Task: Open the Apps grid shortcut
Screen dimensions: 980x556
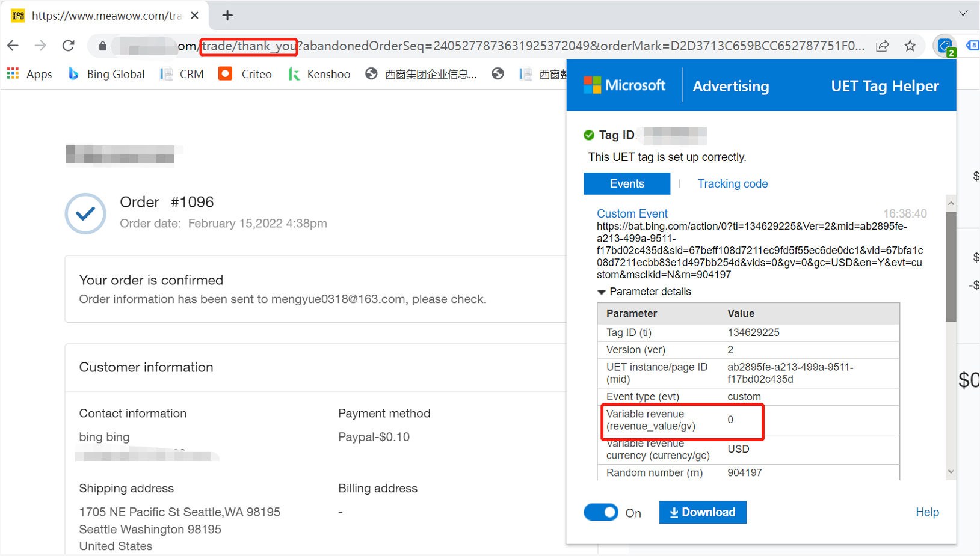Action: point(29,74)
